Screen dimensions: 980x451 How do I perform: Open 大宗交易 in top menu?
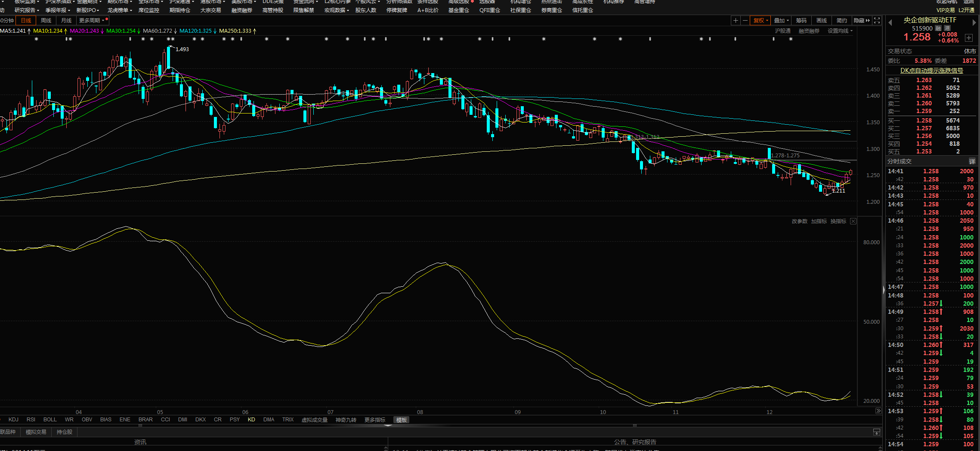click(x=210, y=10)
